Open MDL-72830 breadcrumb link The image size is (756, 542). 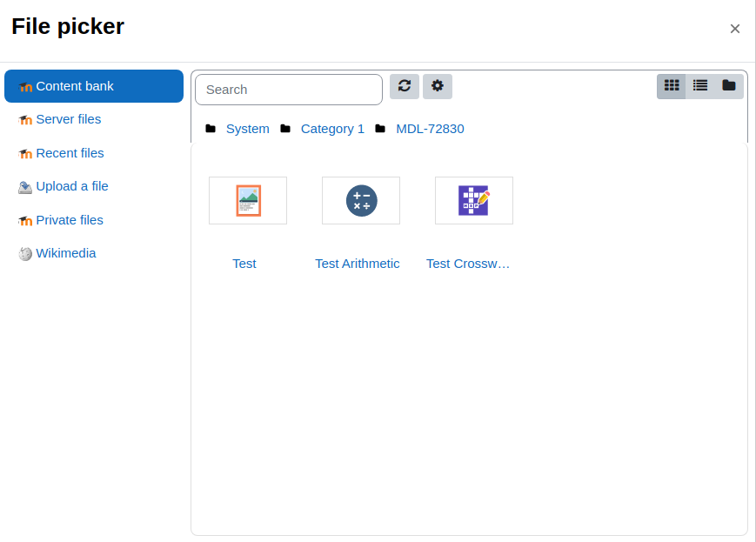(430, 129)
